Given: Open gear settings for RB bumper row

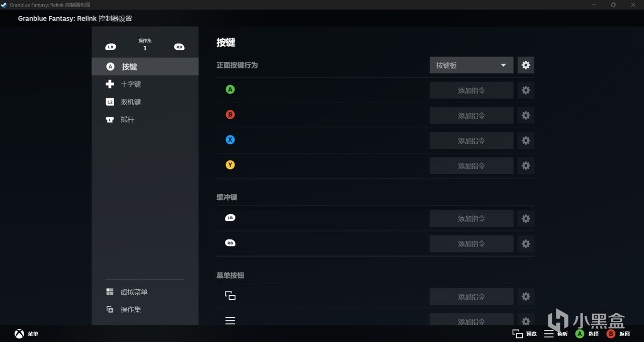Looking at the screenshot, I should click(x=526, y=244).
